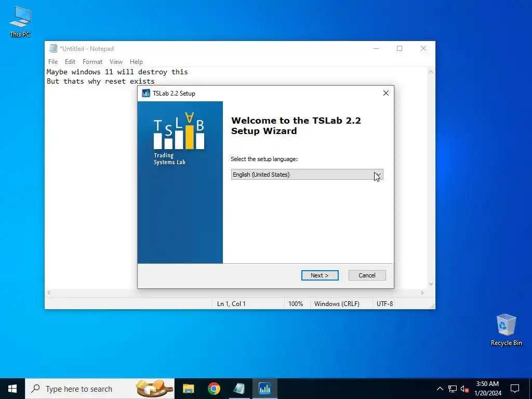Click the TSLab Trading Systems Lab logo
532x399 pixels.
(179, 139)
